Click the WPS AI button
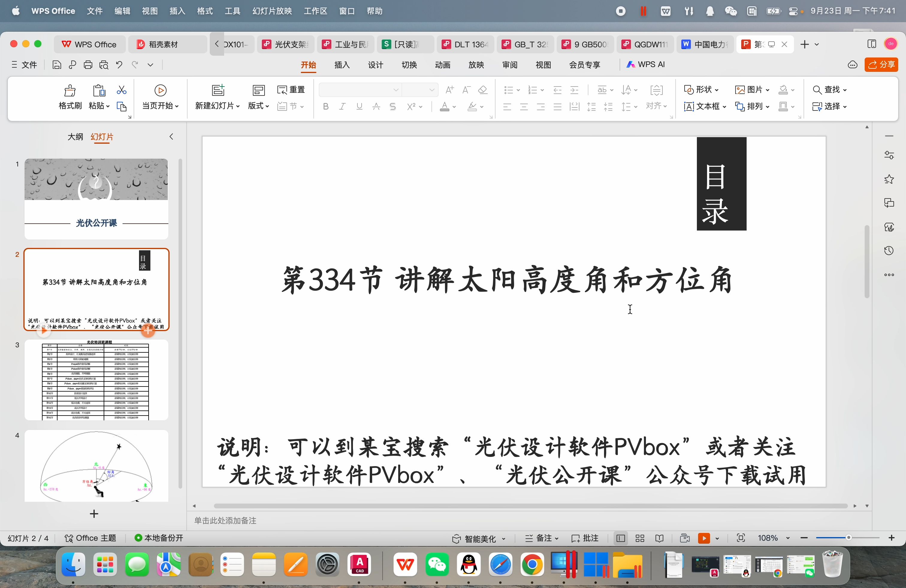Screen dimensions: 906x588 [646, 65]
